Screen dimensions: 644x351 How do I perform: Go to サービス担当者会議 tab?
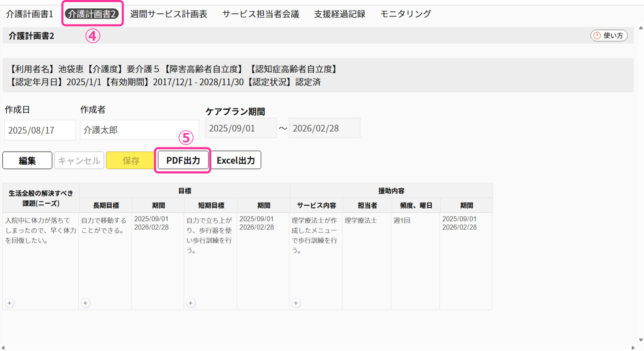point(261,14)
